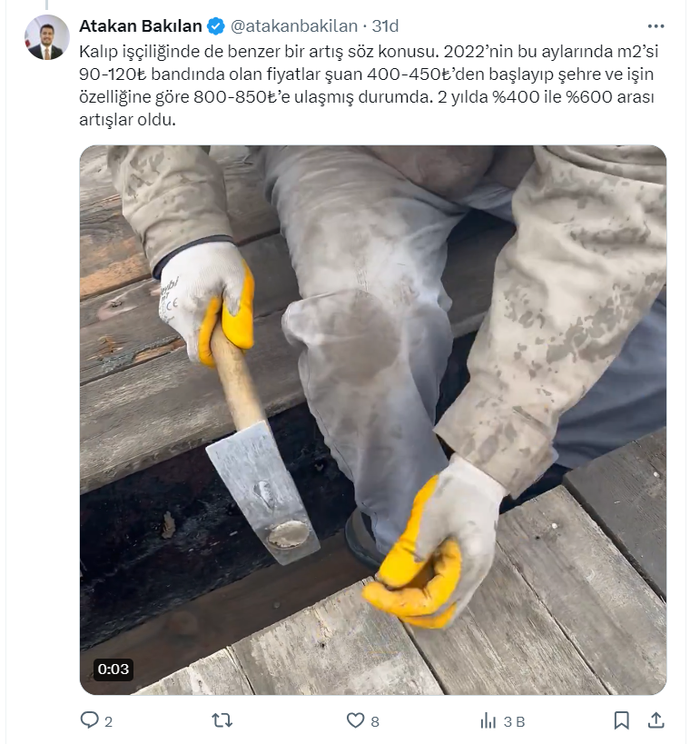Viewport: 700px width, 744px height.
Task: Click the thread connector line above avatar
Action: (47, 5)
